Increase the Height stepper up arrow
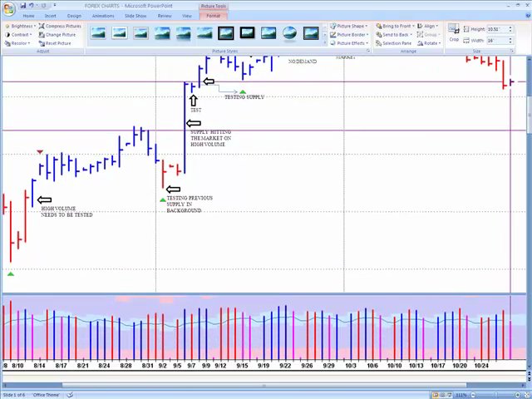The height and width of the screenshot is (399, 532). (510, 27)
